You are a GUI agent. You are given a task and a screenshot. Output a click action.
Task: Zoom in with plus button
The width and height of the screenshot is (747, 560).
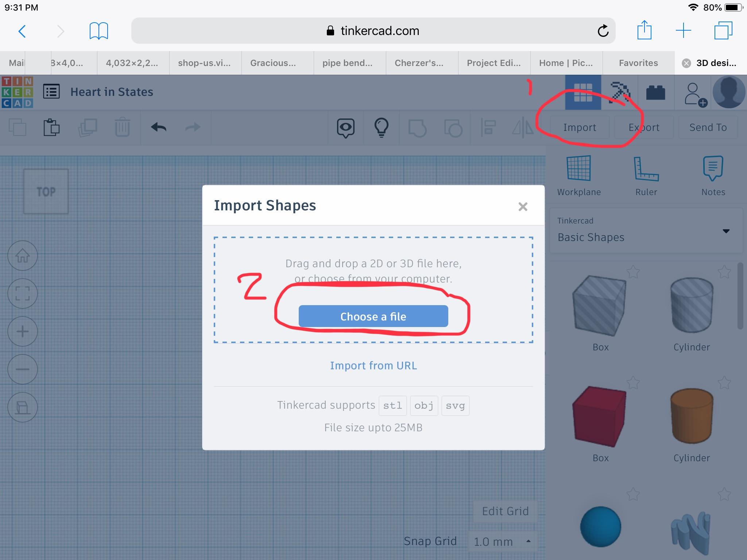(23, 331)
